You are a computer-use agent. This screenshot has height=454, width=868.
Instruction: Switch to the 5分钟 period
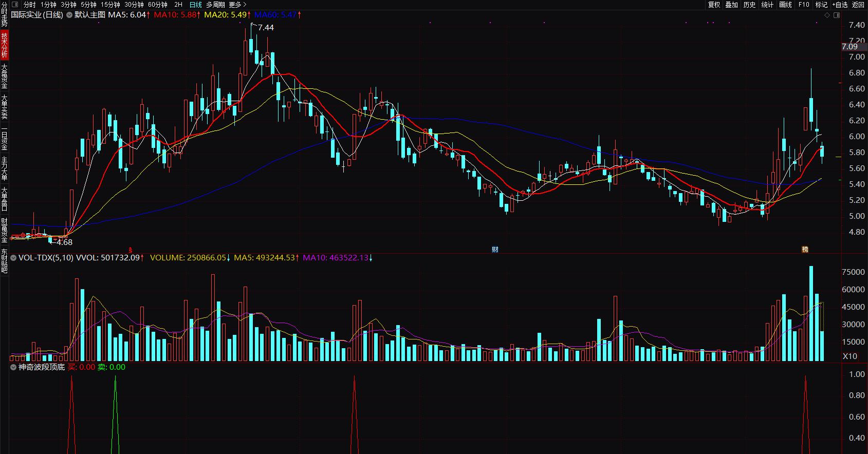coord(88,5)
